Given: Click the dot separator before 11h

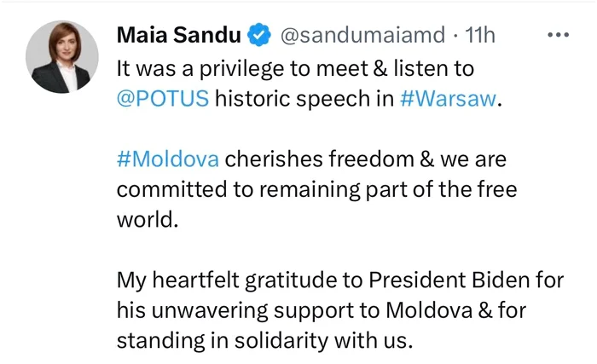Looking at the screenshot, I should 455,36.
